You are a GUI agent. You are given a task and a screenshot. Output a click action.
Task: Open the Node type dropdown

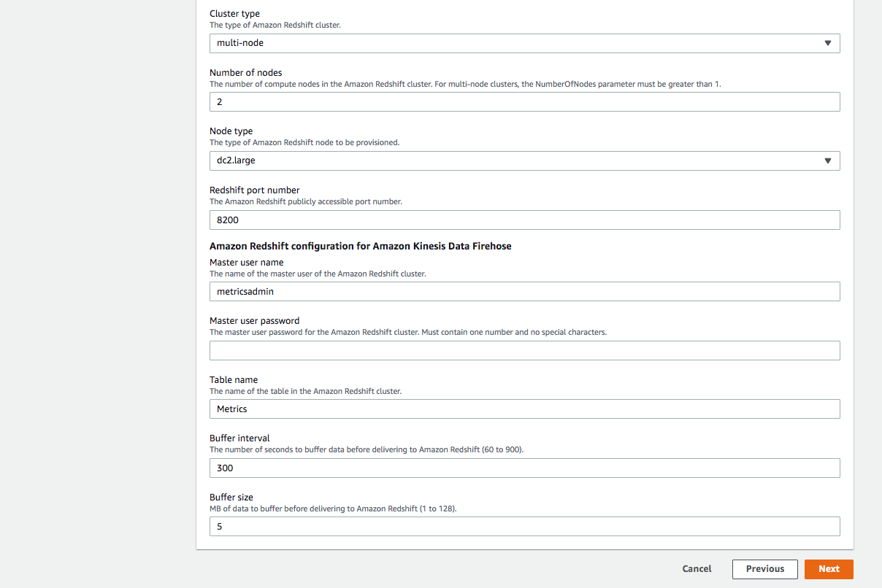tap(524, 160)
